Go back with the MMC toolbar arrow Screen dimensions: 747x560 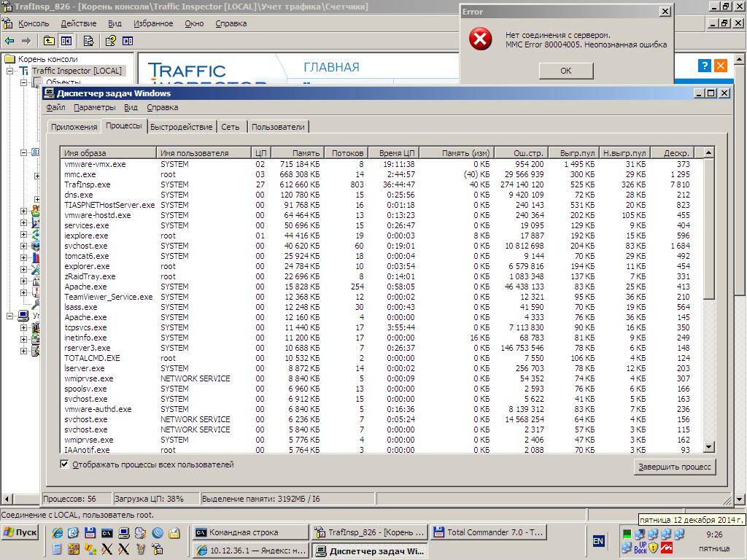(9, 42)
